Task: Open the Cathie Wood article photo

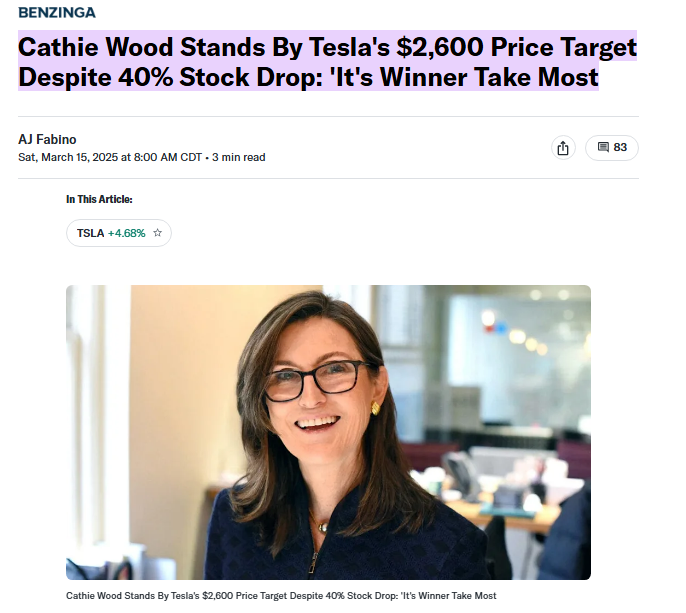Action: coord(328,432)
